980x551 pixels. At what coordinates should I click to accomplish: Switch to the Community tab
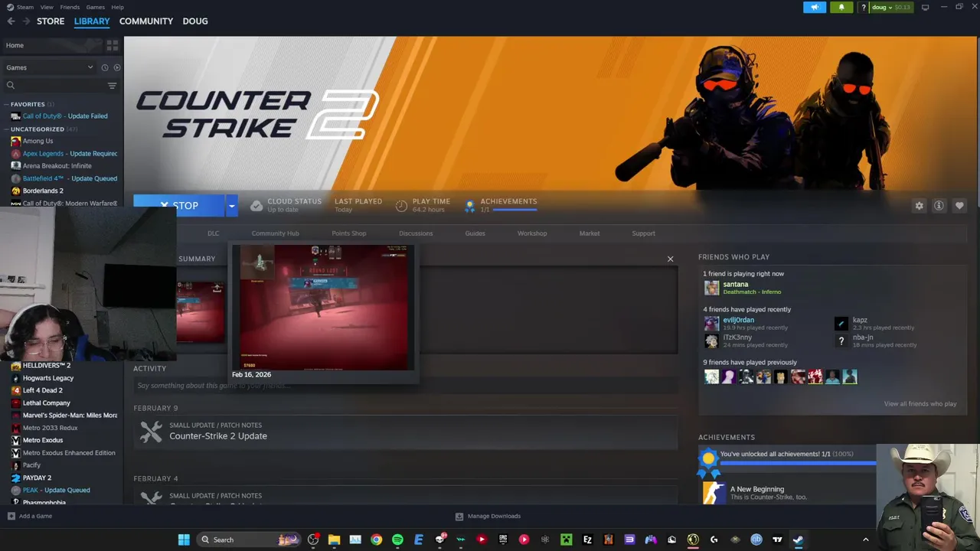[146, 21]
